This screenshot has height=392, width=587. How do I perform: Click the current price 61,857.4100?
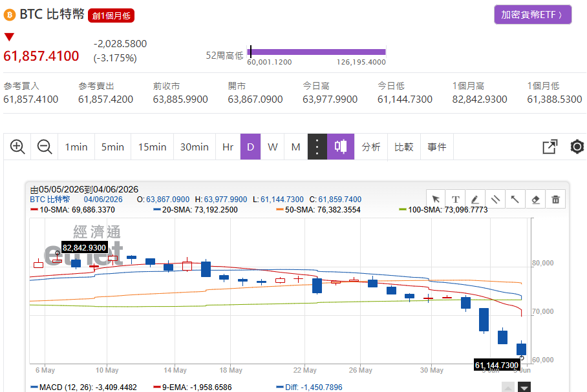(x=41, y=56)
